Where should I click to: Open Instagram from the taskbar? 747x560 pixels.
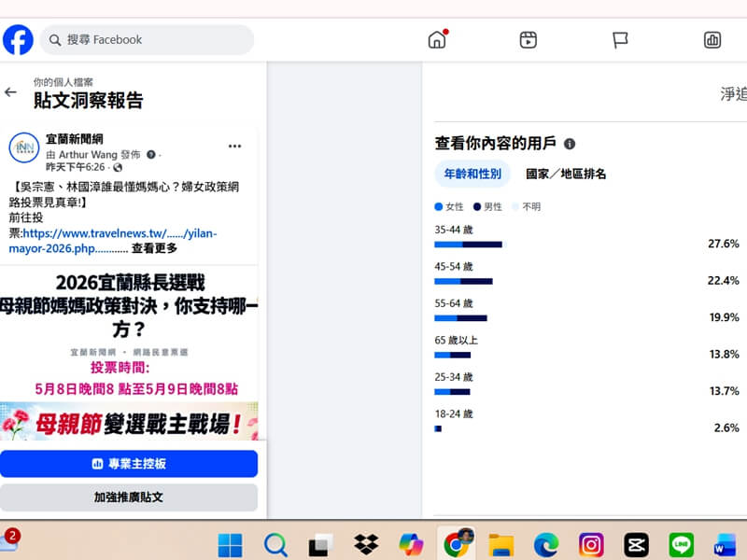(591, 545)
